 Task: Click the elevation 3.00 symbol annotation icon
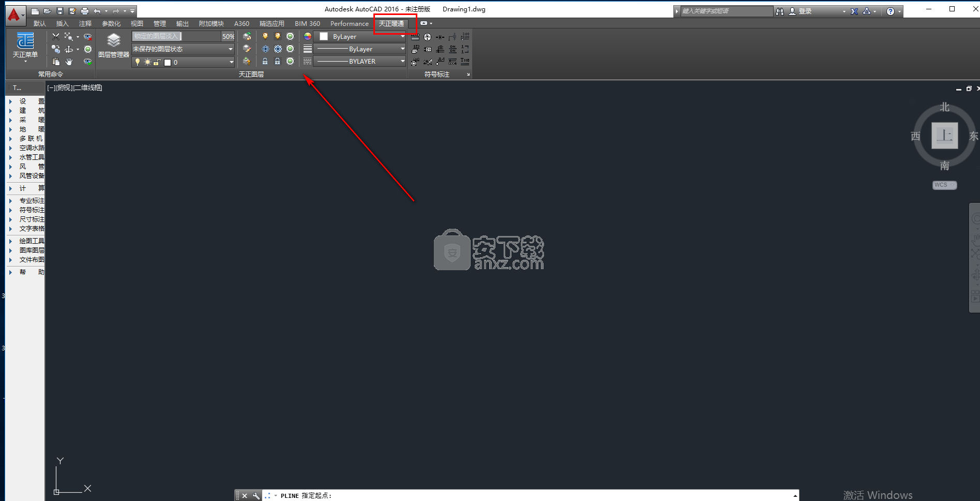tap(465, 36)
